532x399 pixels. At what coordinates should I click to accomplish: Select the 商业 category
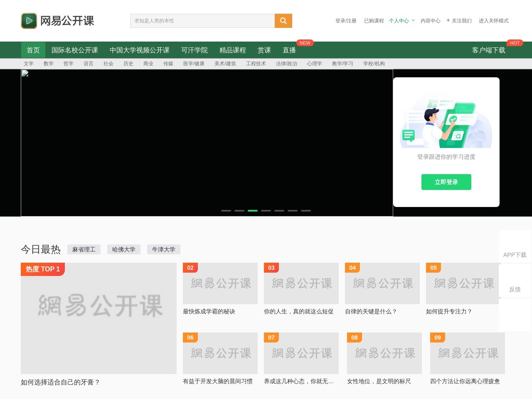[x=148, y=64]
